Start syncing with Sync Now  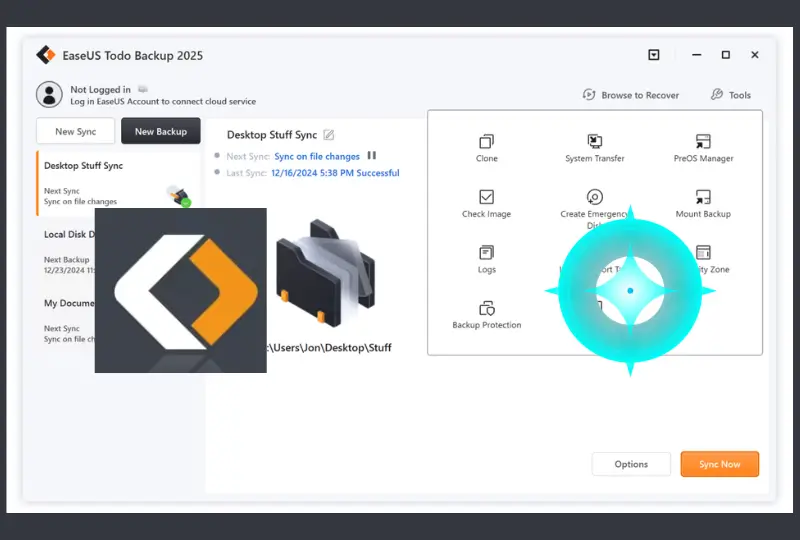coord(719,464)
